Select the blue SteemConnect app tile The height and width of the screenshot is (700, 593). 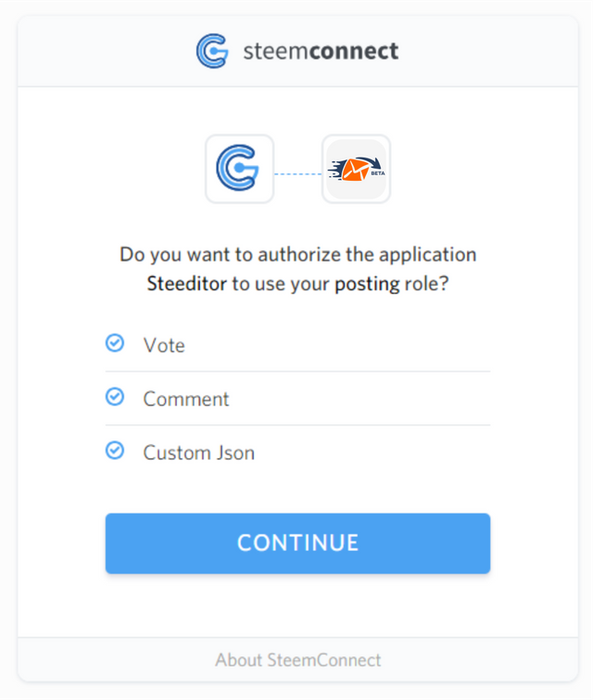click(x=240, y=169)
